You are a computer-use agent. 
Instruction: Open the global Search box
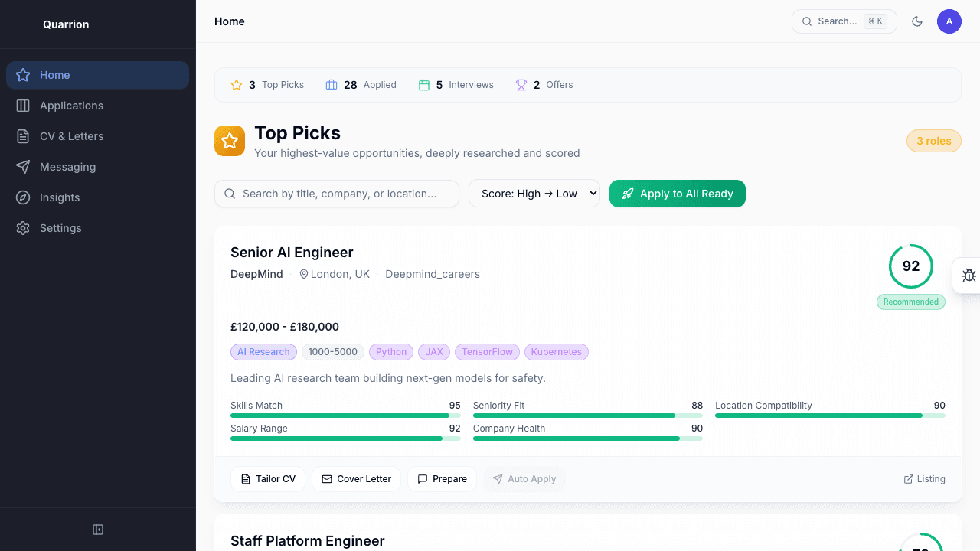click(x=844, y=21)
